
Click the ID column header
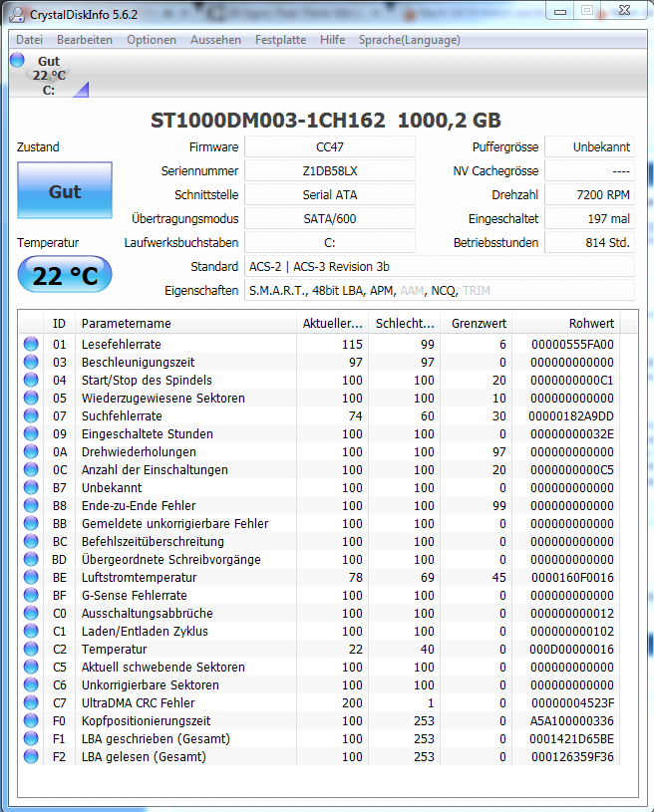point(60,324)
